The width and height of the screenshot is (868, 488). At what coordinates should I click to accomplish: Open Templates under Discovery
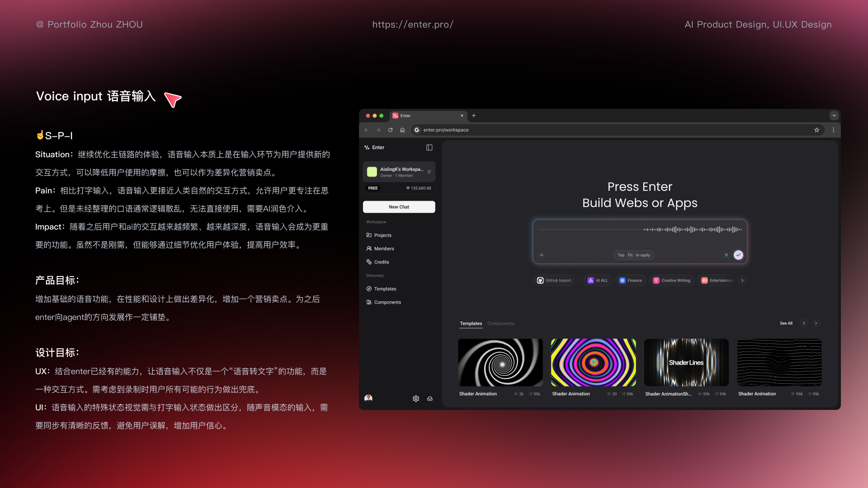[x=381, y=289]
